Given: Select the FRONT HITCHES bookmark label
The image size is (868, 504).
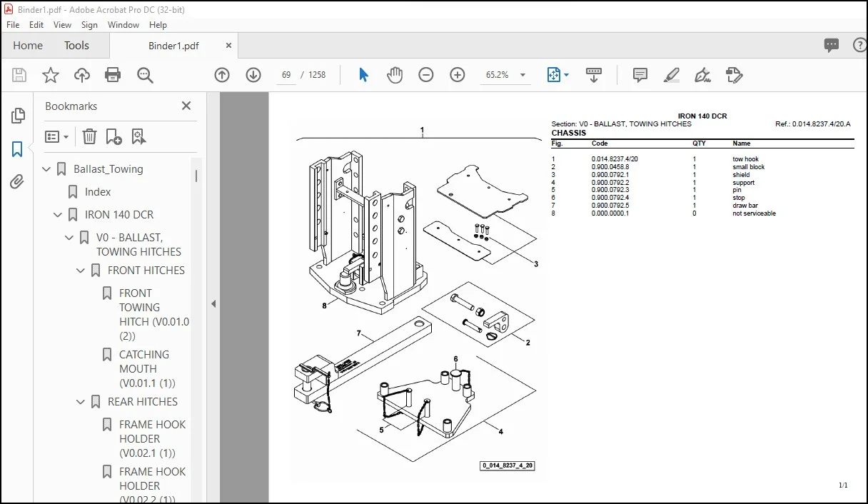Looking at the screenshot, I should pos(146,271).
